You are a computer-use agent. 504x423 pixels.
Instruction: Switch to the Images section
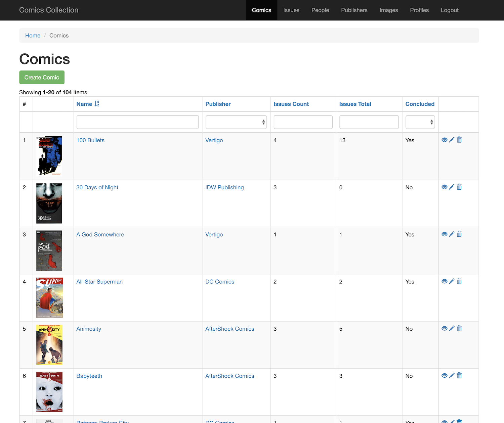coord(389,10)
